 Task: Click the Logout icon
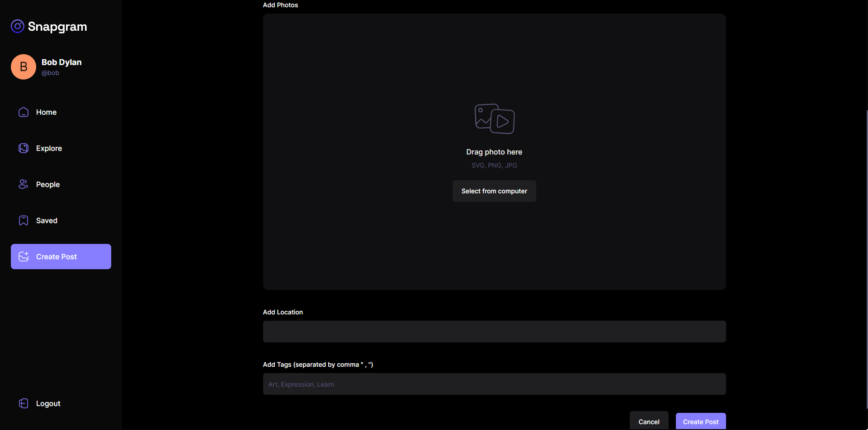24,403
